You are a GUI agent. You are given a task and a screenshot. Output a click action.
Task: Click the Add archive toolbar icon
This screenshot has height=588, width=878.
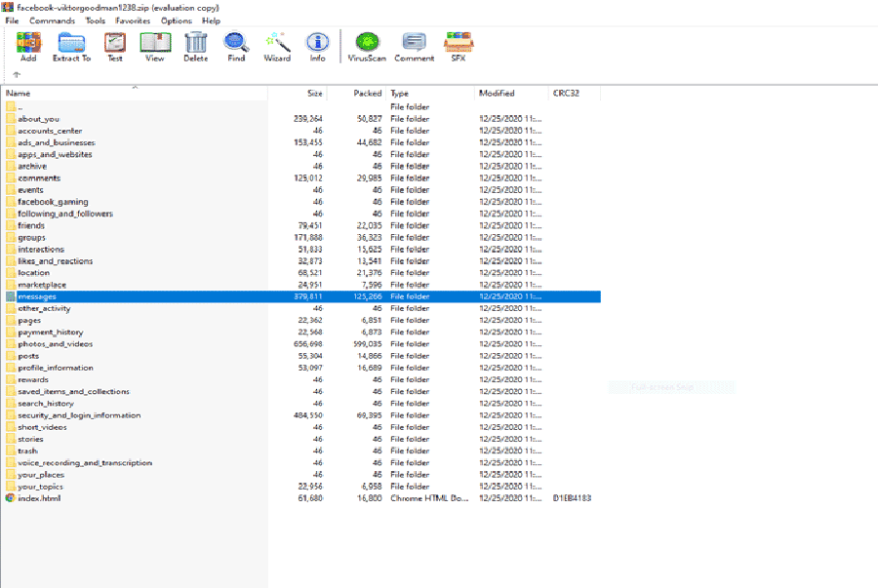pyautogui.click(x=28, y=43)
